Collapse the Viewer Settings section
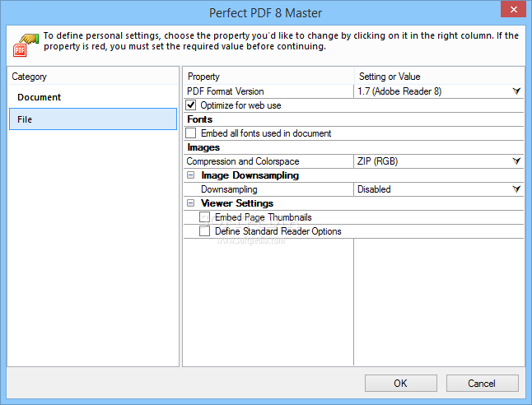 pos(191,202)
